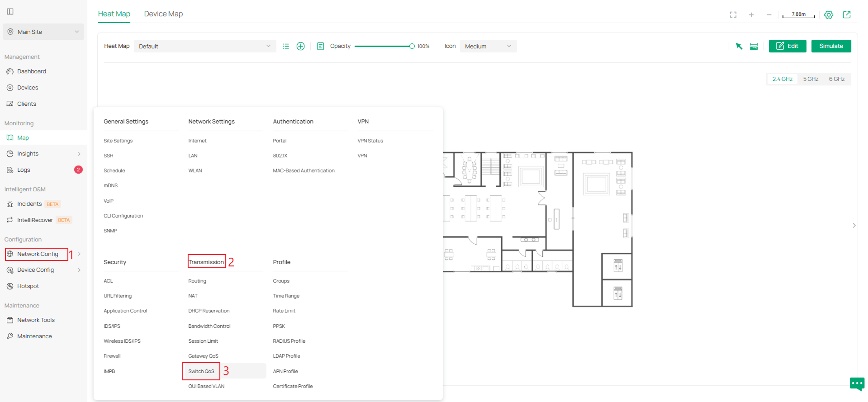
Task: Select the 2.4 GHz band
Action: (782, 79)
